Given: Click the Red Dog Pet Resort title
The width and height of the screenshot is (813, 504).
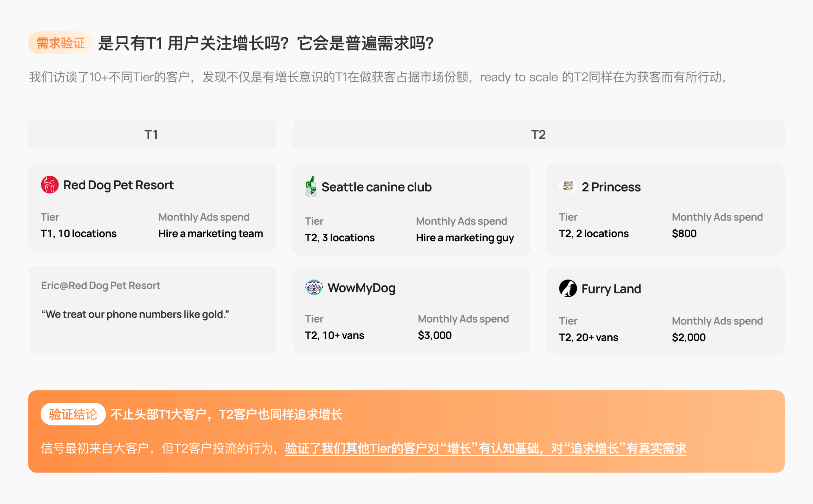Looking at the screenshot, I should (x=118, y=185).
